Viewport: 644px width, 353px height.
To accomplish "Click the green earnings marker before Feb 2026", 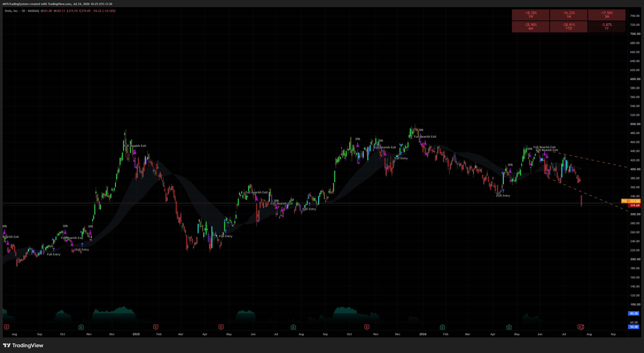I will [442, 327].
